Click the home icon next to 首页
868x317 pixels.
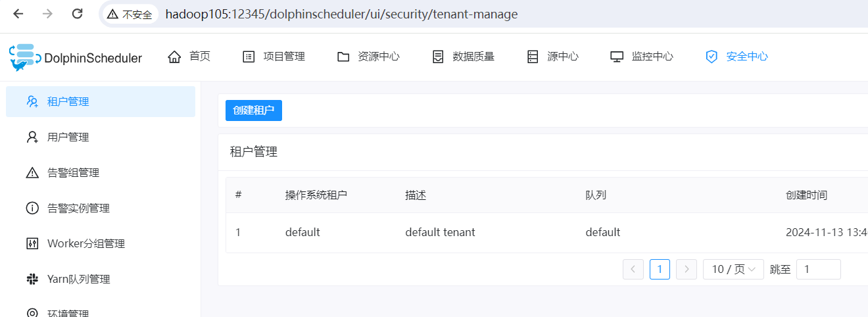coord(174,57)
